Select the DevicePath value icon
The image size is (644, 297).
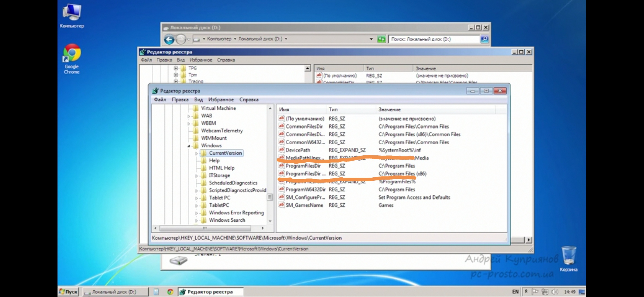pyautogui.click(x=281, y=150)
